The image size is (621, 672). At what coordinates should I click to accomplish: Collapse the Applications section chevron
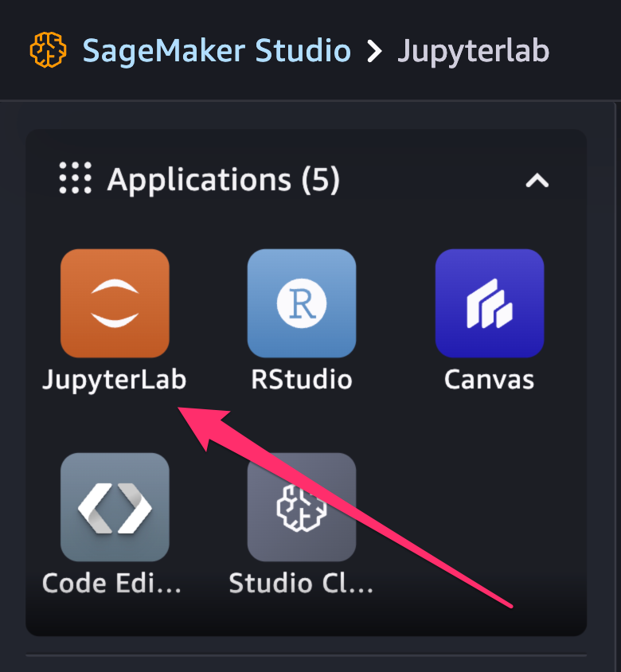coord(537,181)
